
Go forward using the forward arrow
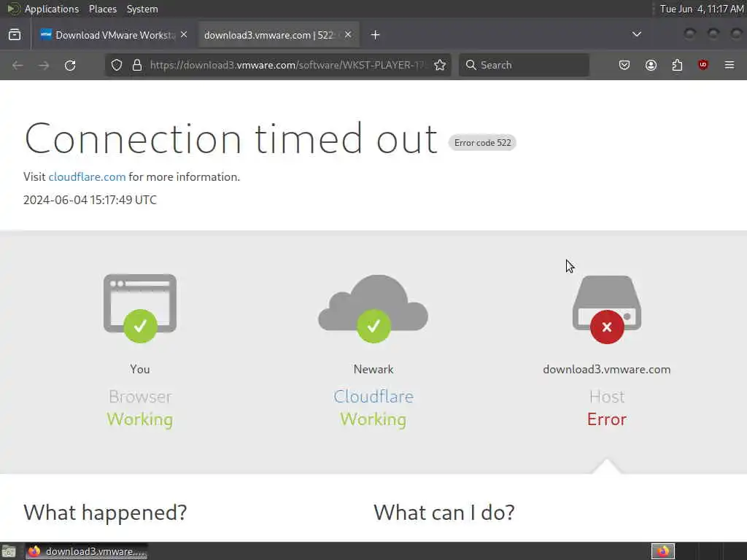[44, 65]
